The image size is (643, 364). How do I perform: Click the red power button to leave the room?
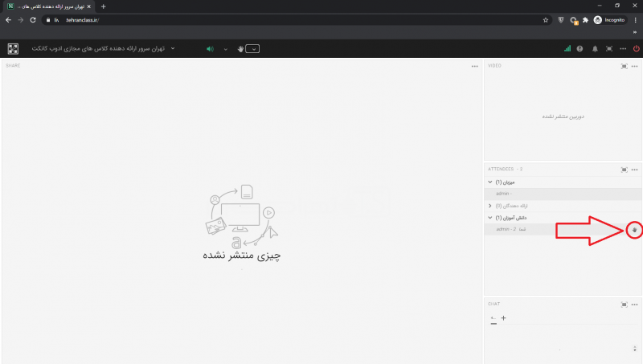[635, 49]
